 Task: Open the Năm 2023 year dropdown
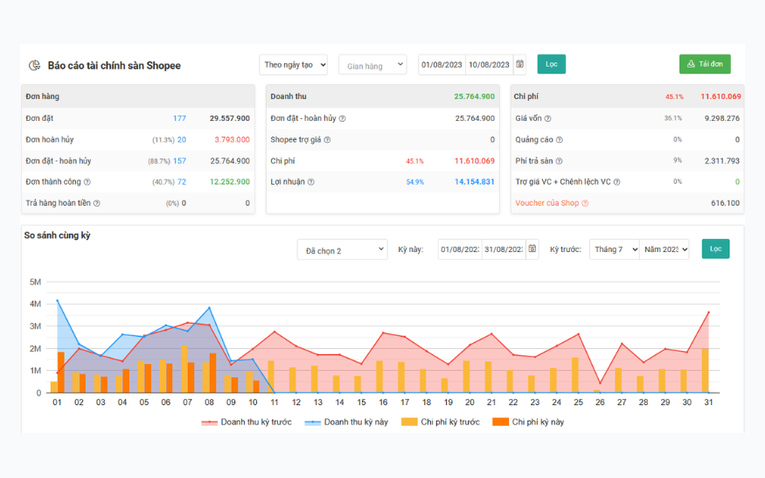664,249
